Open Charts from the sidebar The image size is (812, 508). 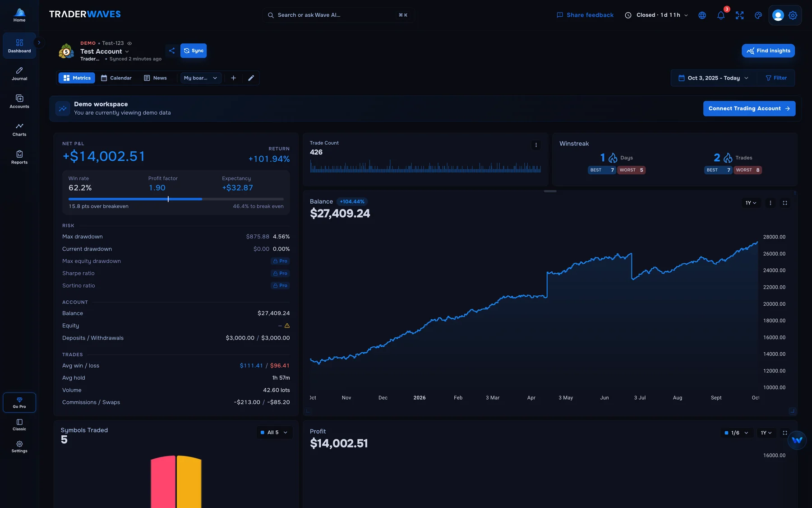(x=19, y=130)
